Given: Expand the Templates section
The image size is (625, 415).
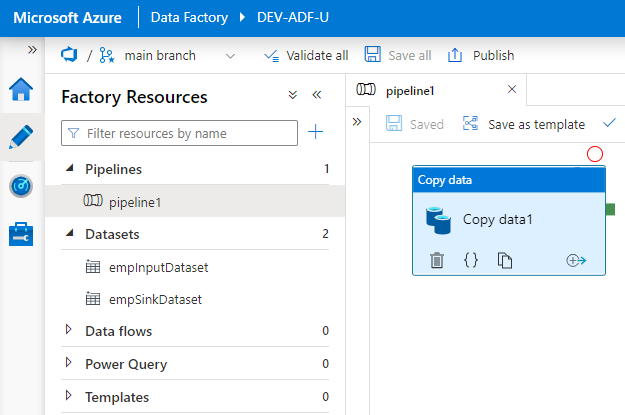Looking at the screenshot, I should pyautogui.click(x=69, y=395).
